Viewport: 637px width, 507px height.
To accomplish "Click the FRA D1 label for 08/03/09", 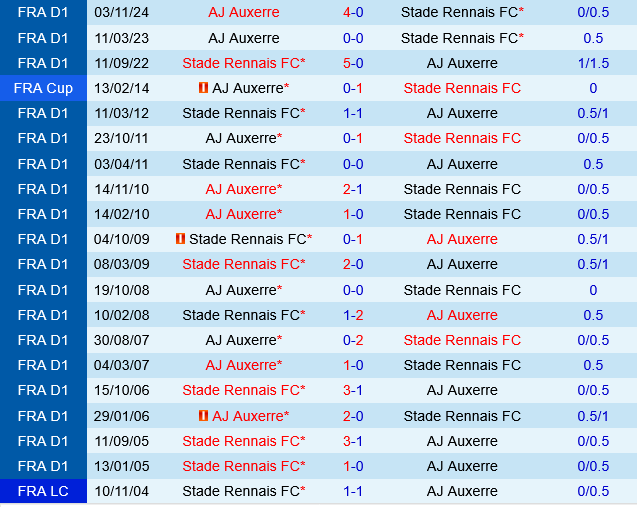I will pos(43,264).
